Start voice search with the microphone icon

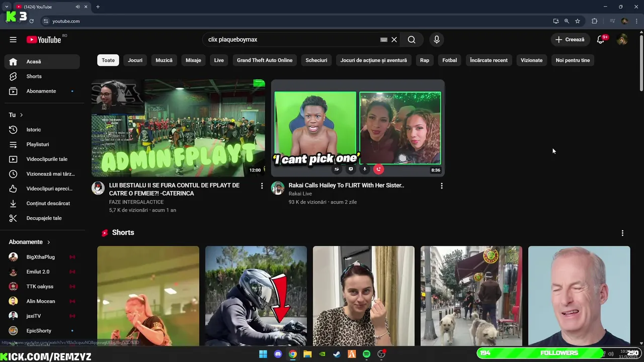click(437, 40)
